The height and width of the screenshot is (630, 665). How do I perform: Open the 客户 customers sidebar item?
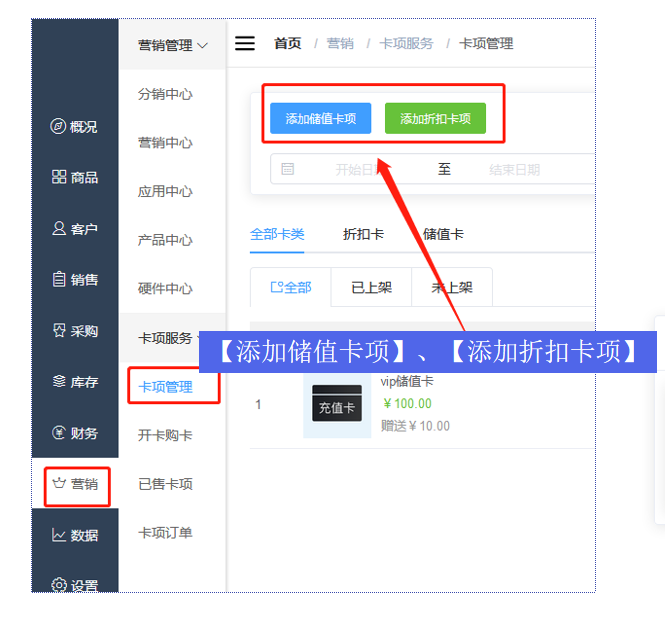tap(74, 229)
